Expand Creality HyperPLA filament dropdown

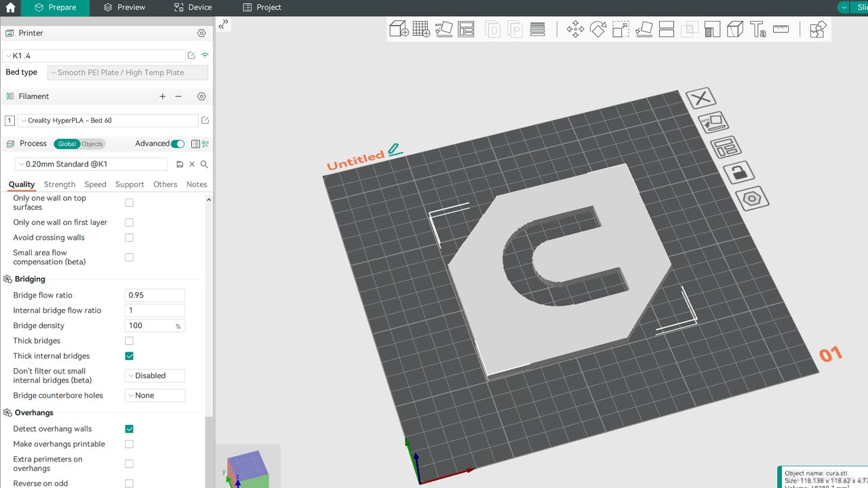[107, 121]
